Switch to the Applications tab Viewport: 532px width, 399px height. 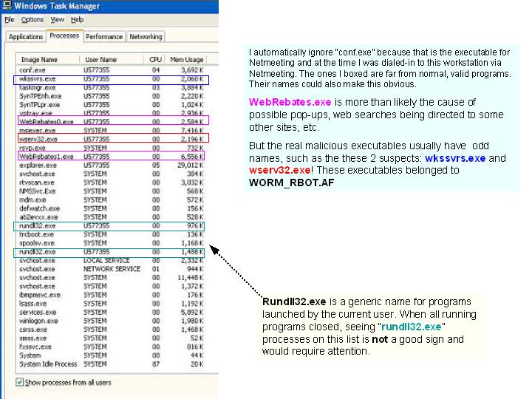(26, 37)
